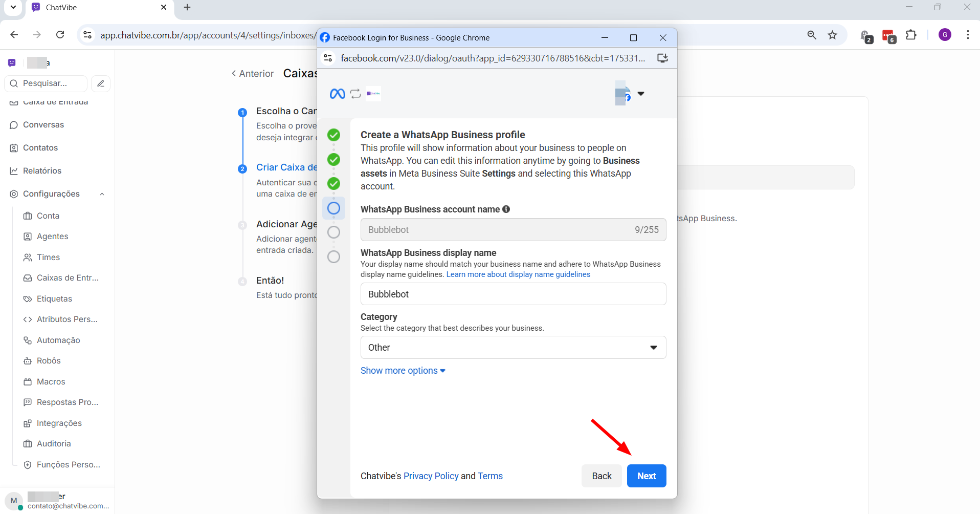Click the Robôs bot icon
Screen dimensions: 980x514
coord(28,361)
